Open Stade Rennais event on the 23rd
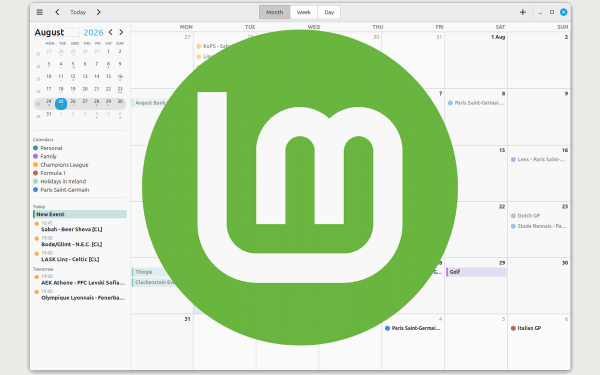This screenshot has height=375, width=600. pyautogui.click(x=538, y=226)
